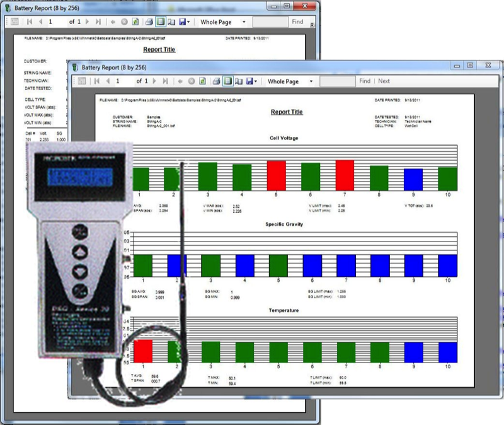
Task: Click page number field in front window
Action: pos(122,81)
